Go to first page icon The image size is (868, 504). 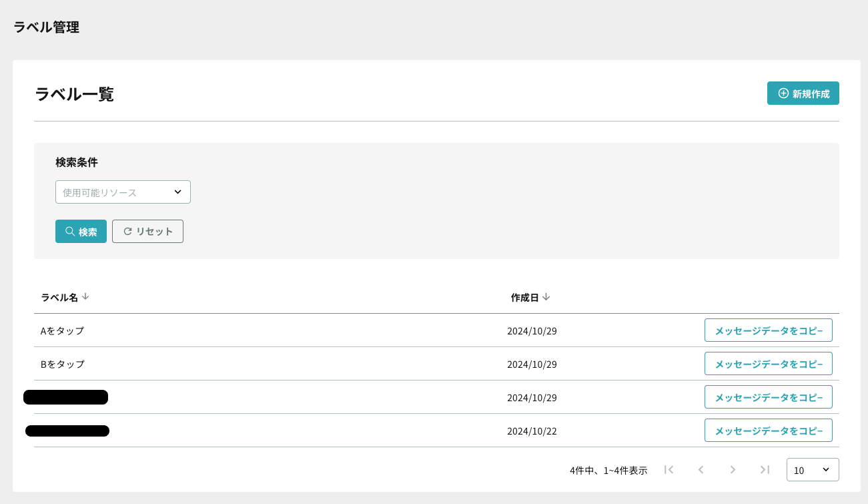pos(669,469)
